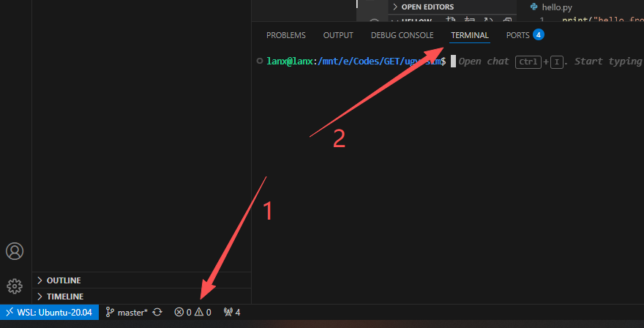The height and width of the screenshot is (328, 644).
Task: Switch to the DEBUG CONSOLE tab
Action: 402,35
